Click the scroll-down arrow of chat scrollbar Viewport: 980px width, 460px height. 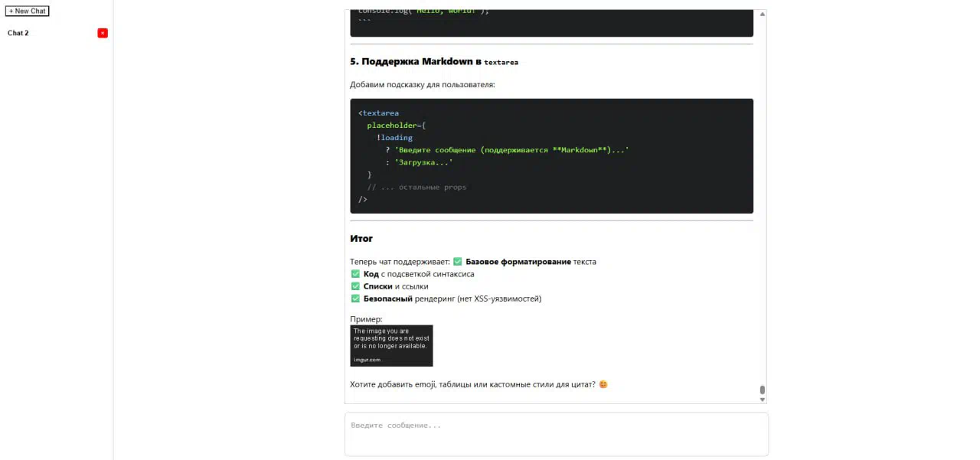point(762,400)
